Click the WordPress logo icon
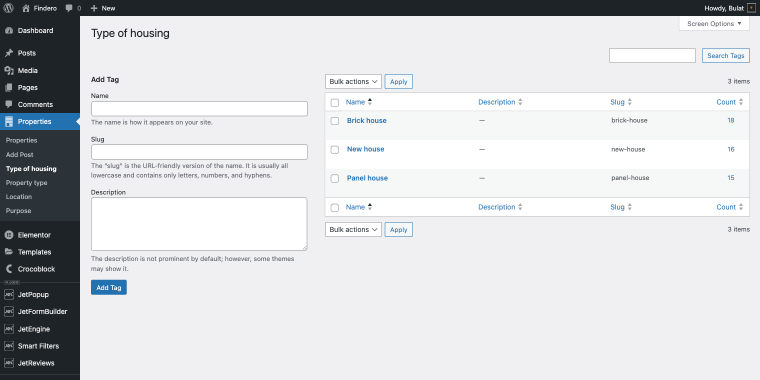This screenshot has height=380, width=760. coord(9,8)
